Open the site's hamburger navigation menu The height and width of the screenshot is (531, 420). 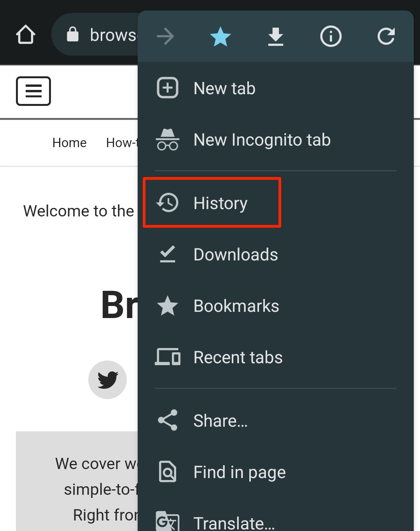click(x=33, y=91)
